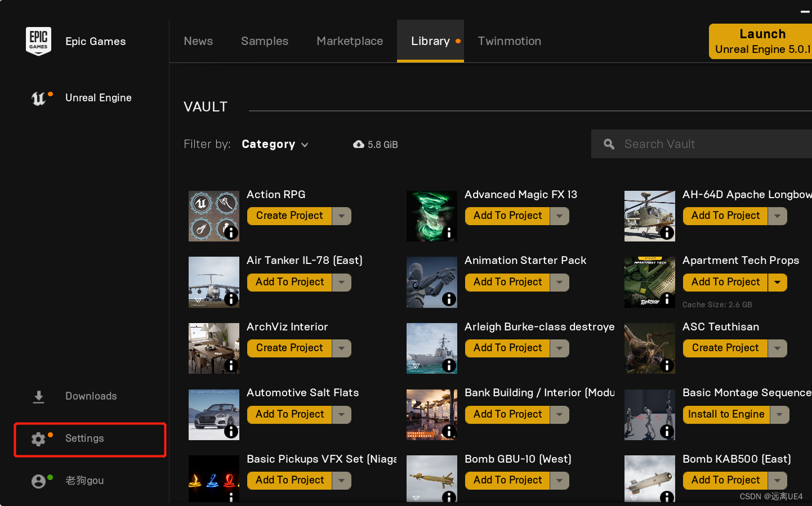Image resolution: width=812 pixels, height=506 pixels.
Task: Expand active dropdown arrow for Apartment Tech Props
Action: coord(777,283)
